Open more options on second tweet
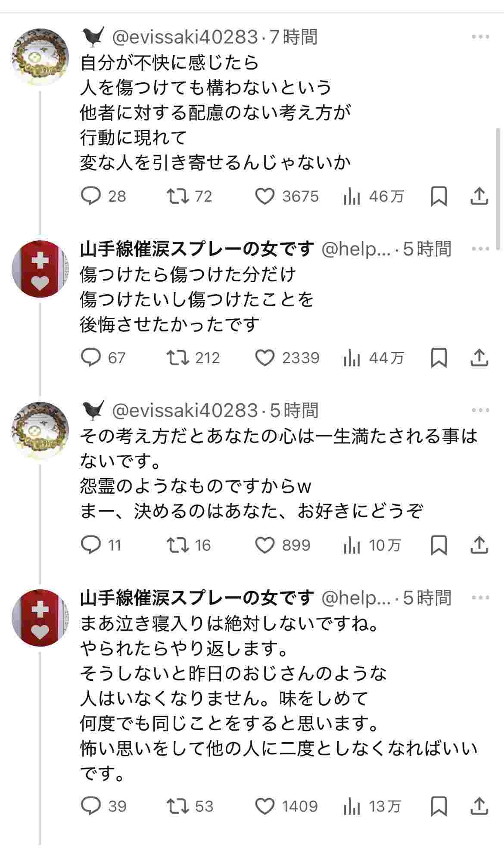Viewport: 504px width, 850px height. click(x=480, y=249)
